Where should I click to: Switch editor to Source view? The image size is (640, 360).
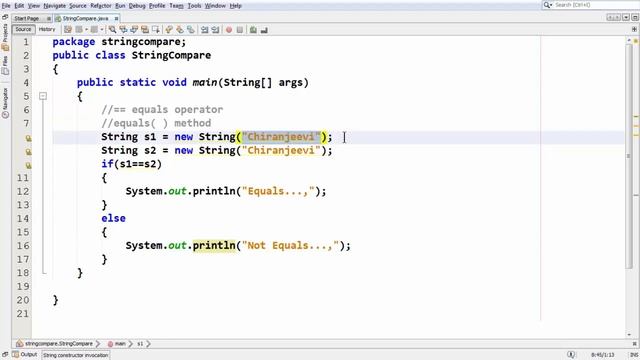click(23, 29)
